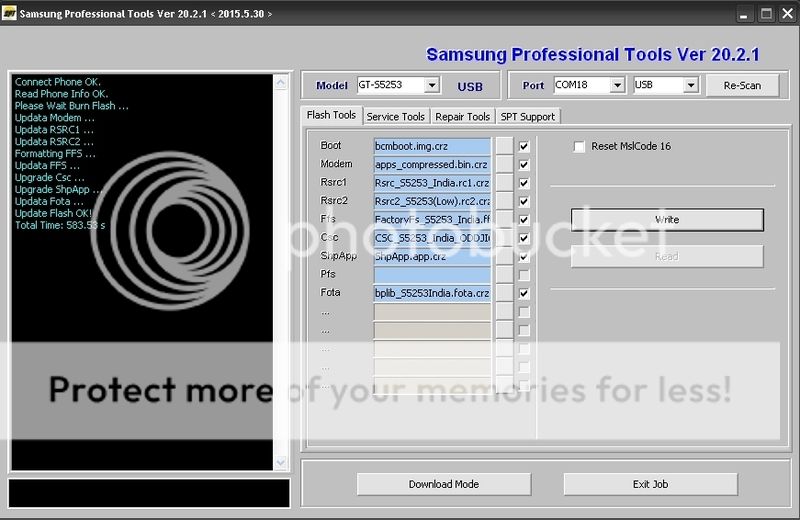The image size is (800, 520).
Task: Browse for Csc file button
Action: pyautogui.click(x=504, y=238)
